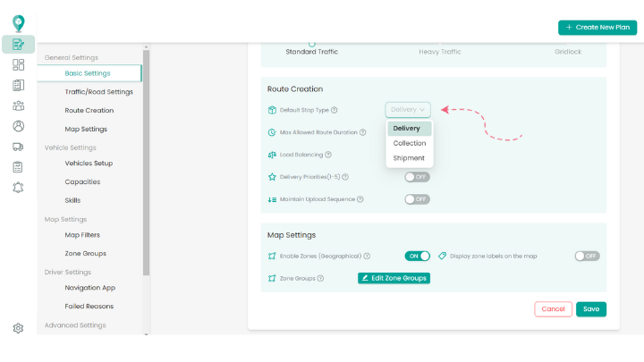The height and width of the screenshot is (362, 644).
Task: Open the notifications bell sidebar icon
Action: (x=18, y=187)
